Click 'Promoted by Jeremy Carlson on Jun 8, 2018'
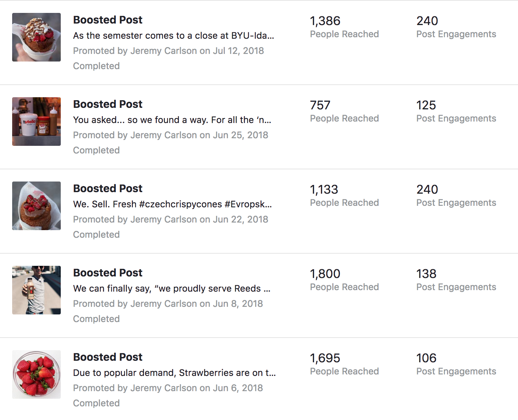Screen dimensions: 518x420 coord(168,304)
